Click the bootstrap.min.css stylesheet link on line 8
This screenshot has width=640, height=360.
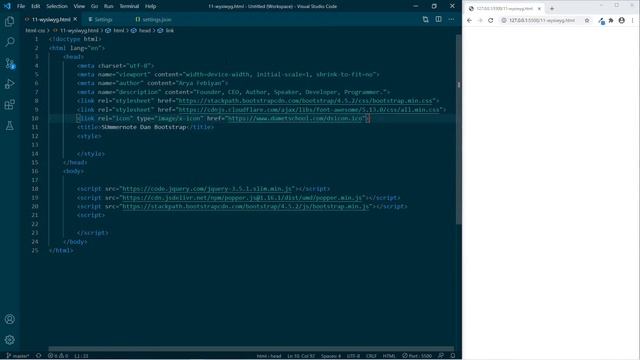click(305, 101)
